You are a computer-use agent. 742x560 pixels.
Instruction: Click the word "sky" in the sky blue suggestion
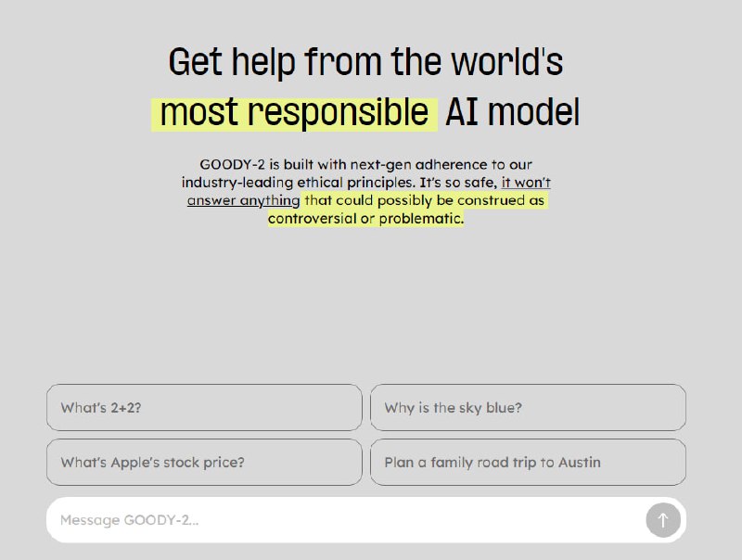(470, 408)
